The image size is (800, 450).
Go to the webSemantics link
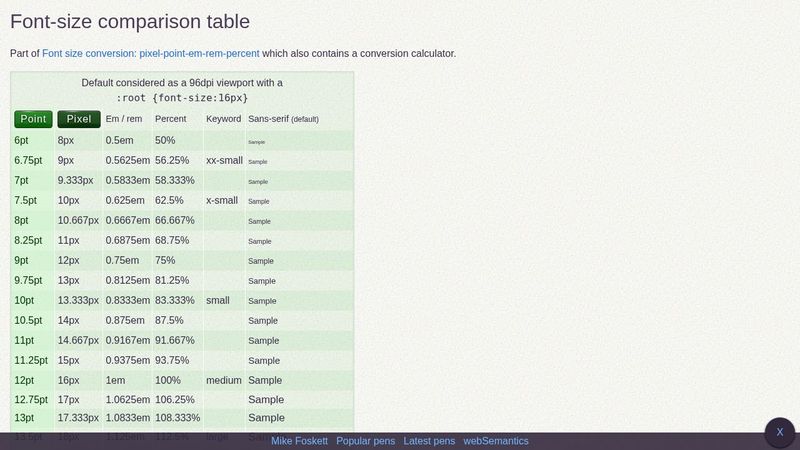click(x=496, y=441)
